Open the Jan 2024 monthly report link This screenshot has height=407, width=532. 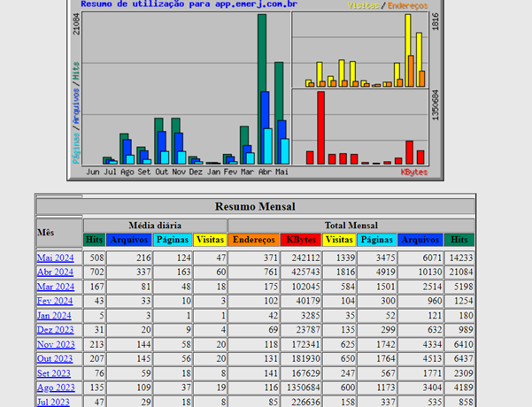pyautogui.click(x=54, y=315)
